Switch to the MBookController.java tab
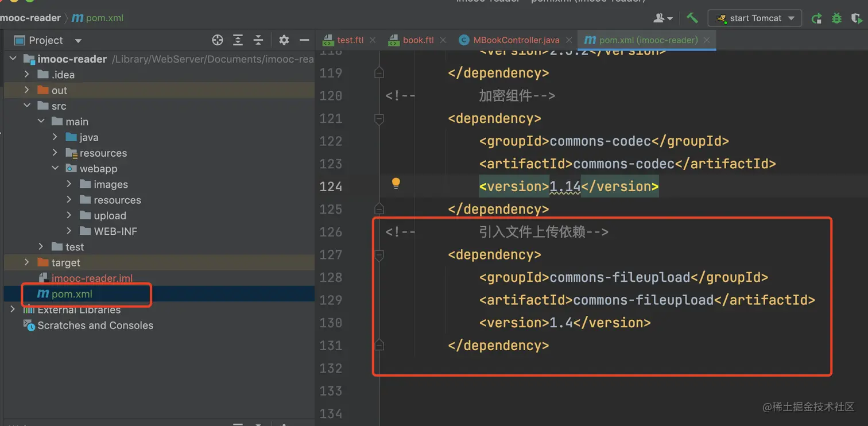868x426 pixels. pos(516,40)
